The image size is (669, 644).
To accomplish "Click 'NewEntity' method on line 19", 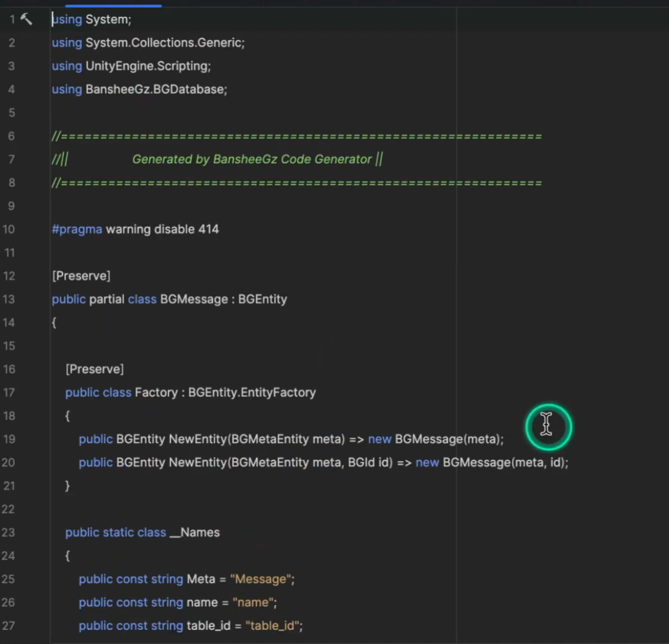I will [198, 439].
